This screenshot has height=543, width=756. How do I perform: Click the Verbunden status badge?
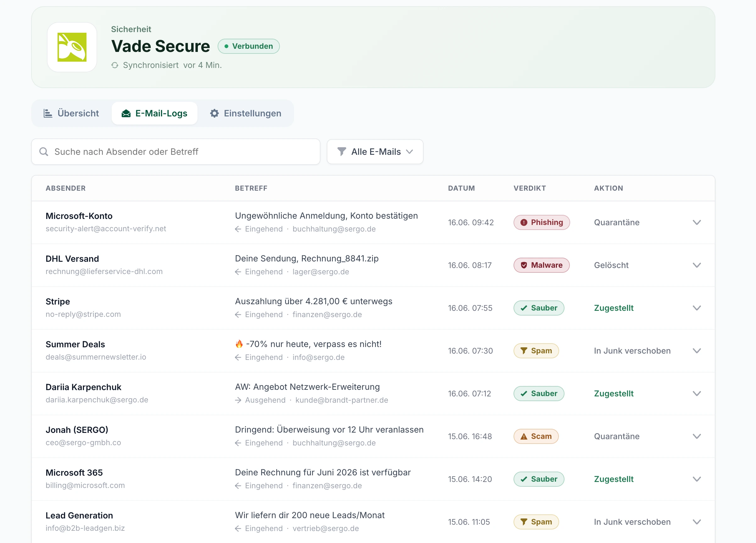click(x=249, y=46)
